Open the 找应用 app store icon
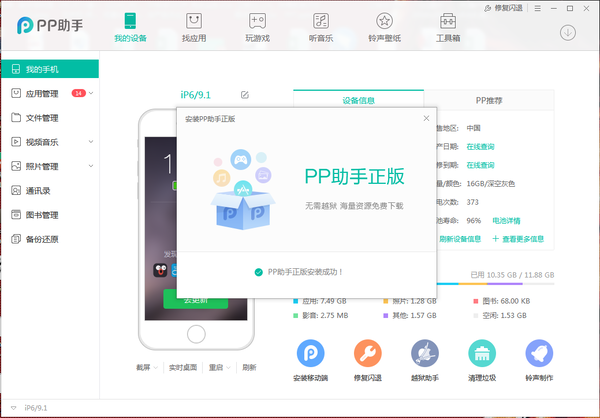Screen dimensions: 600x418 194,21
